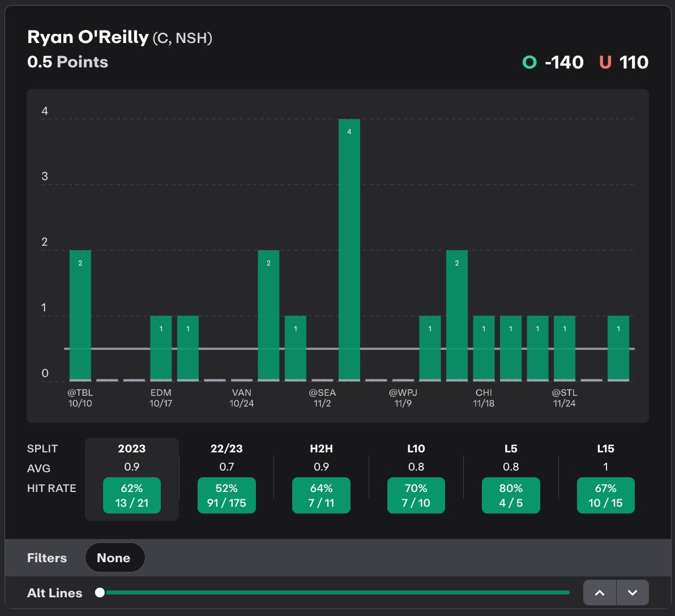675x616 pixels.
Task: Choose the L10 split
Action: (x=416, y=449)
